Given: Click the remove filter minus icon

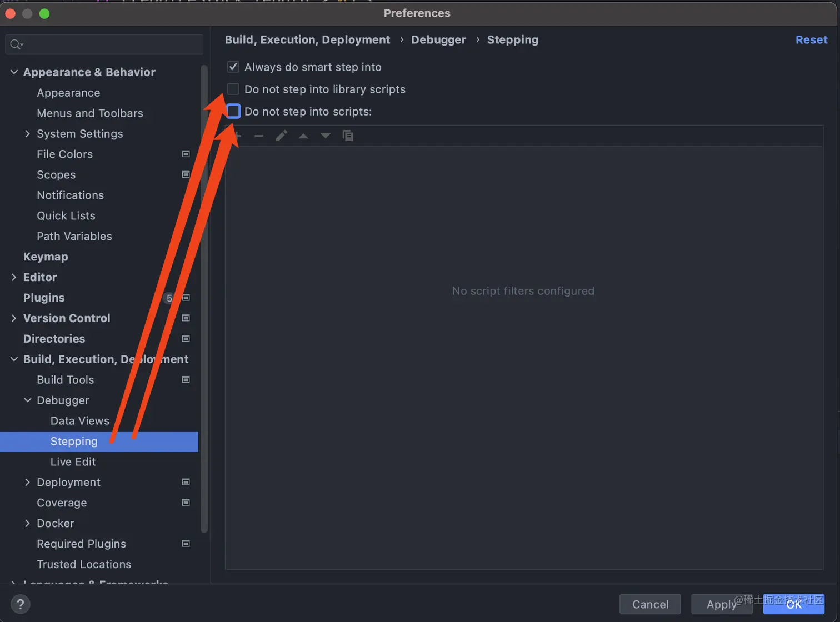Looking at the screenshot, I should pos(259,136).
